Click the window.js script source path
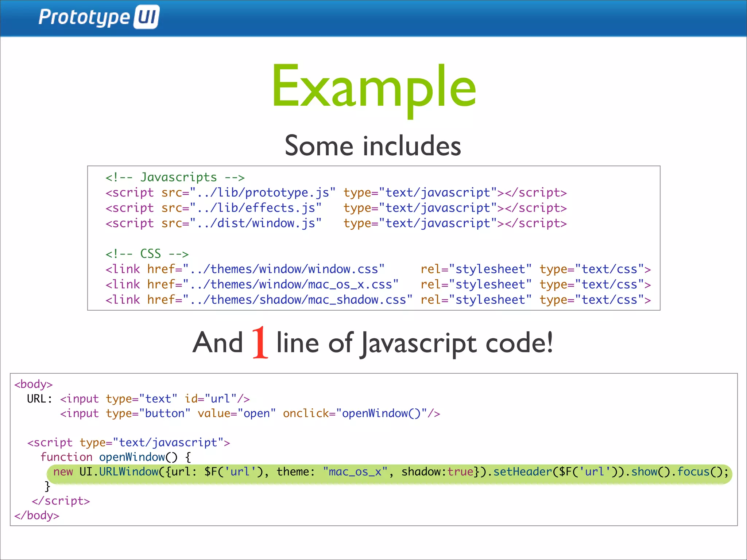Image resolution: width=747 pixels, height=560 pixels. click(255, 223)
